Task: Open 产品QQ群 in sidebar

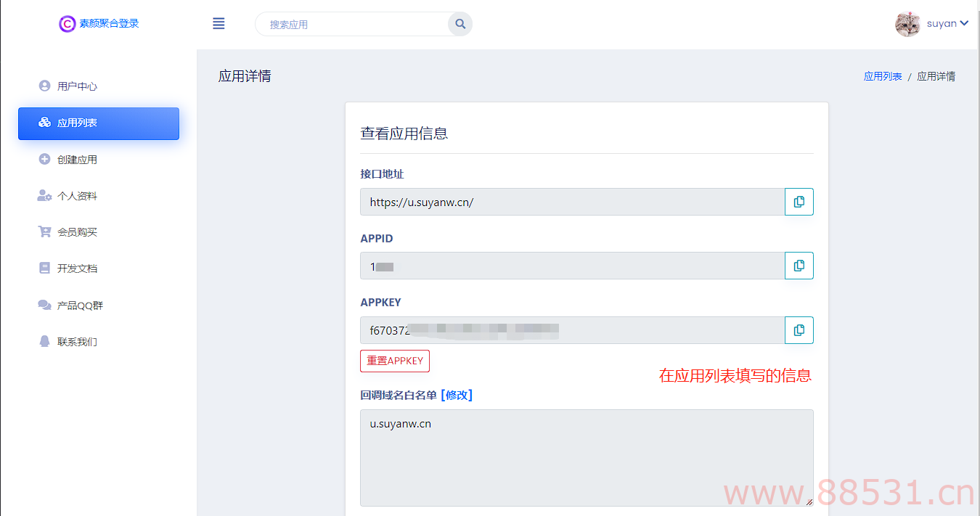Action: [x=99, y=306]
